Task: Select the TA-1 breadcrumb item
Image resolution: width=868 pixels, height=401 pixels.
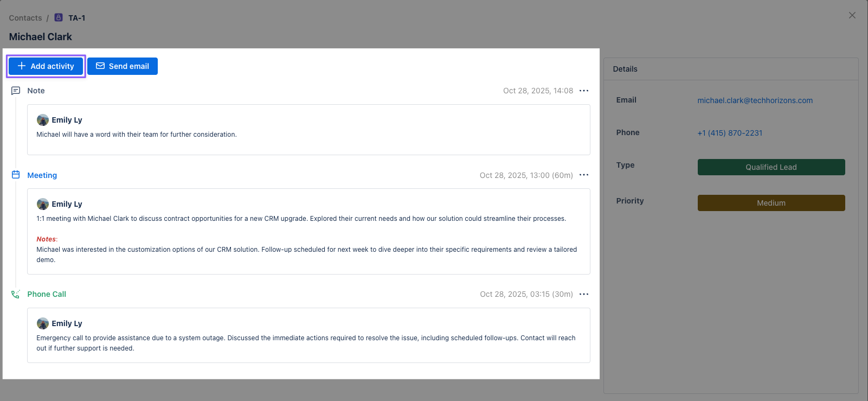Action: click(76, 18)
